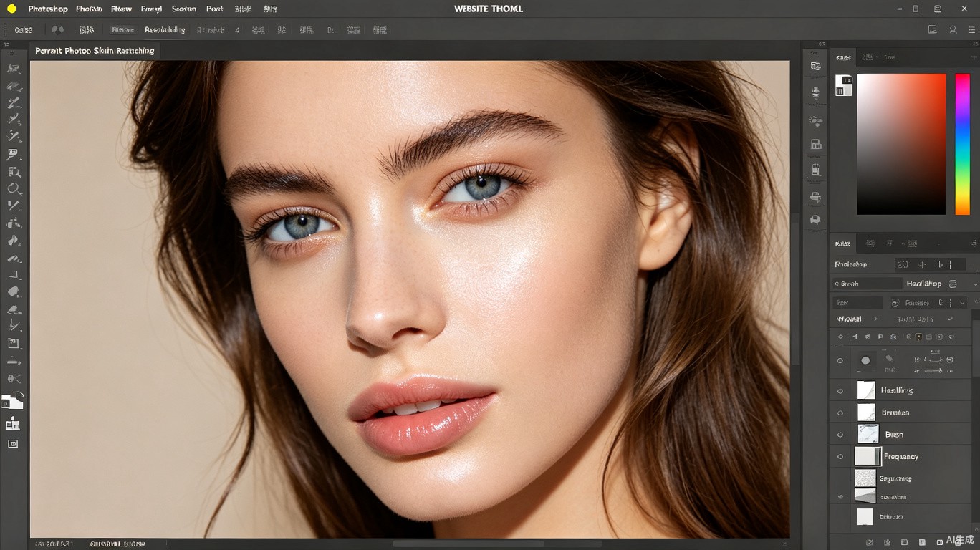The height and width of the screenshot is (550, 980).
Task: Toggle visibility of the Brush layer
Action: click(x=840, y=435)
